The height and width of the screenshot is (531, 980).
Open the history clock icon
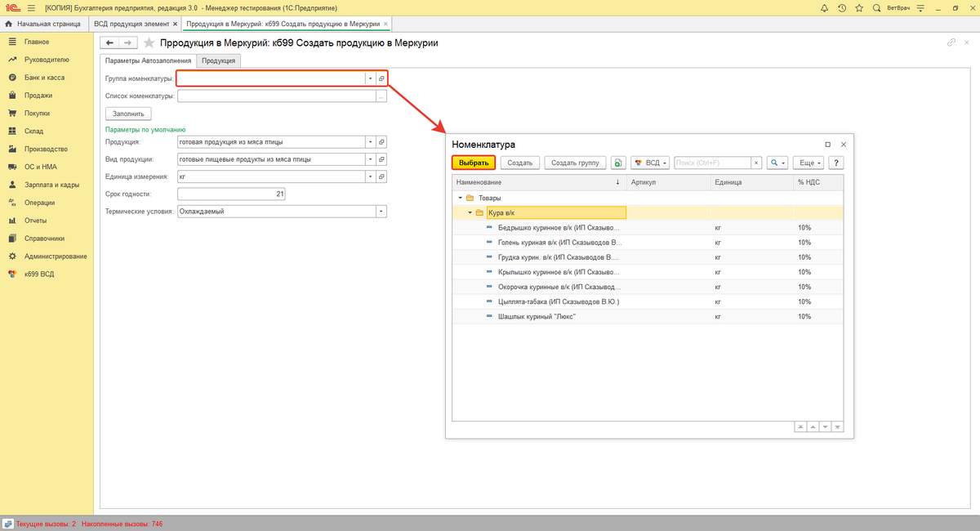point(842,7)
